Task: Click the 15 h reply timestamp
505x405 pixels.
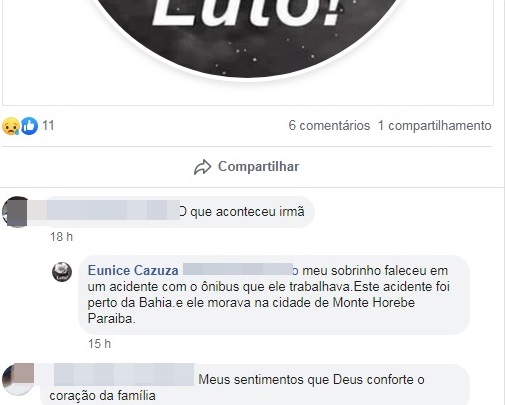Action: 99,344
